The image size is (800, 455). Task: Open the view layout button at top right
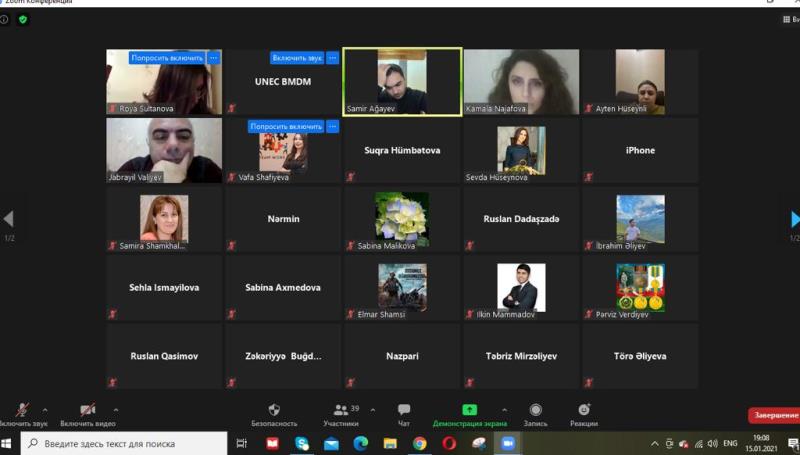coord(791,19)
